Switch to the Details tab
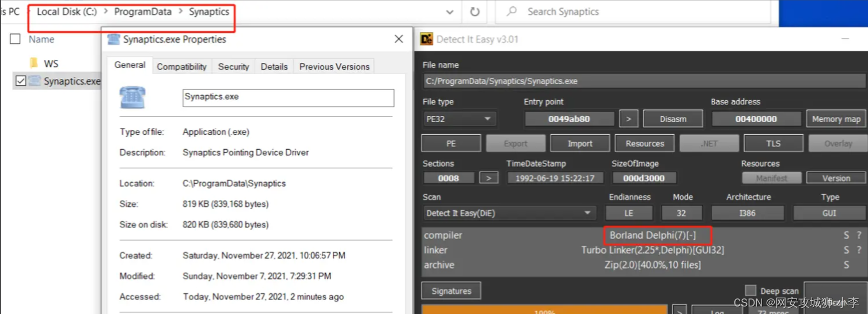 274,66
